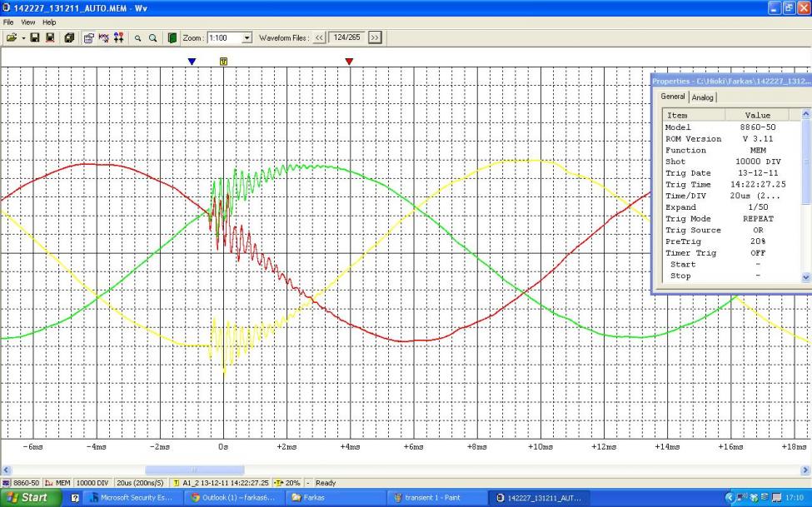Click the blue cursor marker triangle
Viewport: 812px width, 507px height.
192,62
